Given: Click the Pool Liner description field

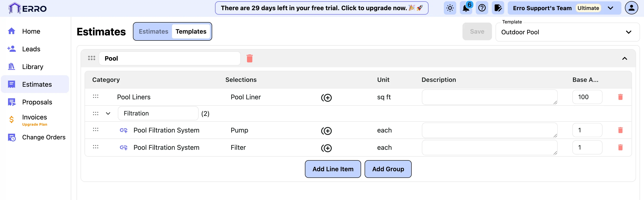Looking at the screenshot, I should tap(489, 97).
